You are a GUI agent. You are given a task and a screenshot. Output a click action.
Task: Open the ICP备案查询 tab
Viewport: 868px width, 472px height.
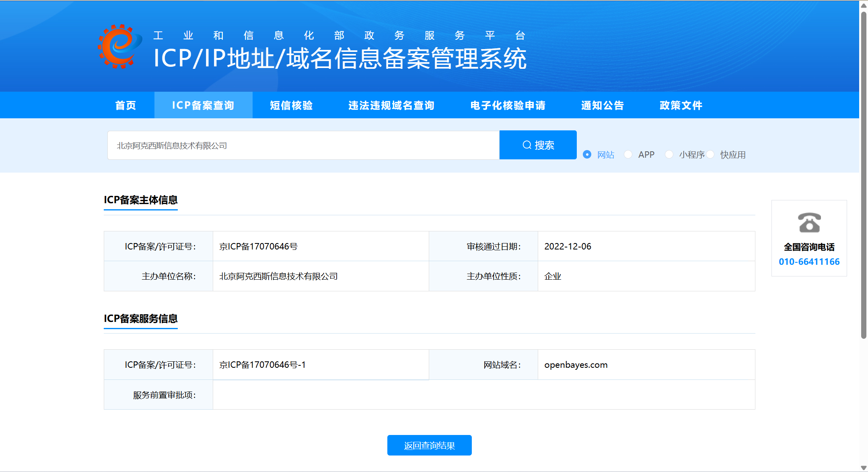click(203, 105)
